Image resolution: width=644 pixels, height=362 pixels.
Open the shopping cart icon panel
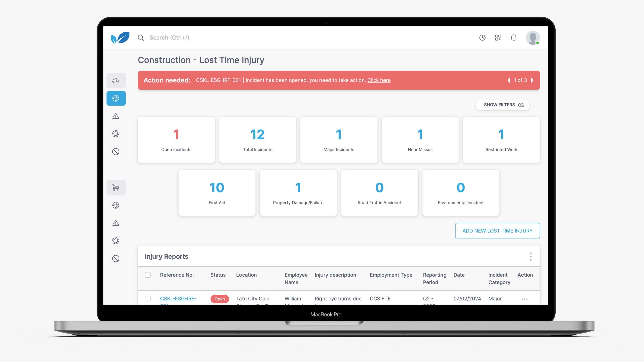(116, 187)
